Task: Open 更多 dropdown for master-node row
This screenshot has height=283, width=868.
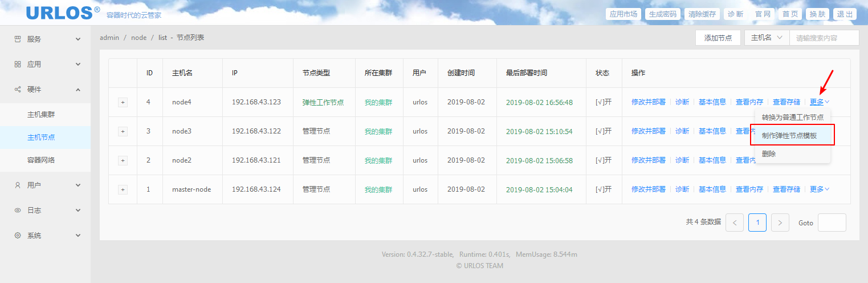Action: point(819,189)
